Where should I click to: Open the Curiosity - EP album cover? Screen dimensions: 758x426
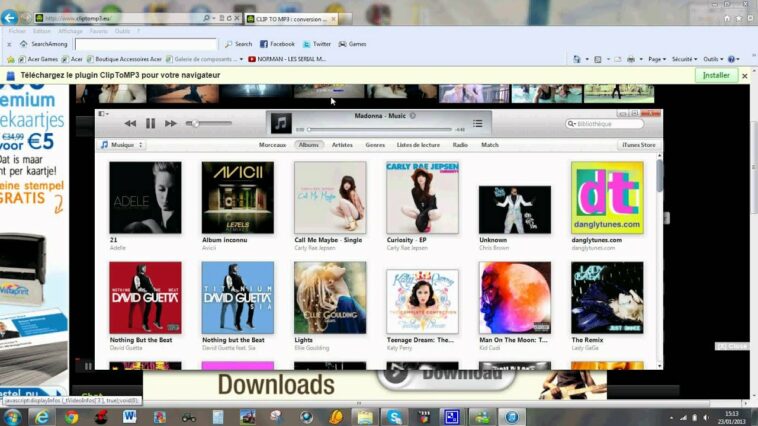[x=423, y=197]
